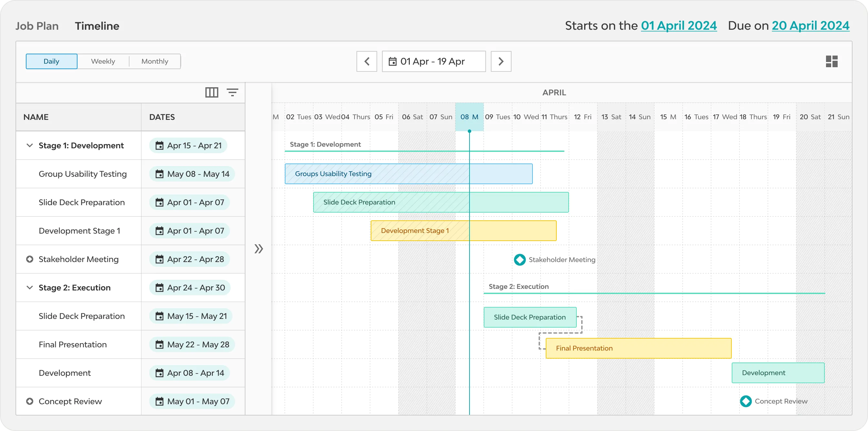The width and height of the screenshot is (868, 431).
Task: Click the double-chevron to expand the chart area
Action: tap(259, 248)
